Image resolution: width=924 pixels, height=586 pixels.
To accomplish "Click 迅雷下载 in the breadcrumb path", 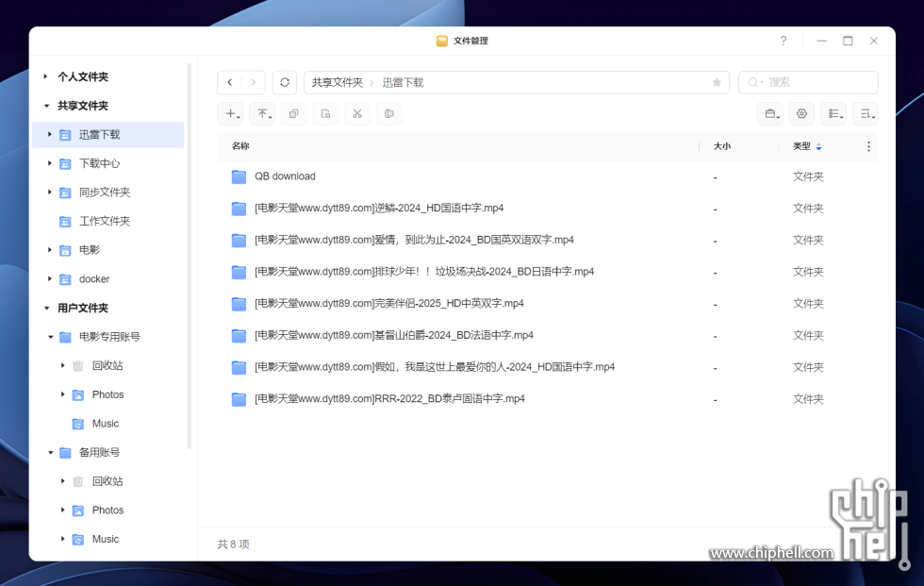I will [x=404, y=82].
